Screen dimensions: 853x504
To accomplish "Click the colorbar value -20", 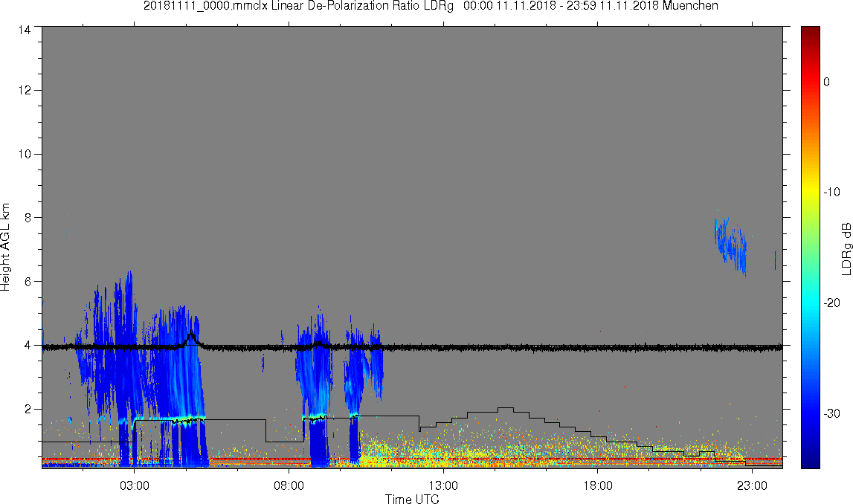I will pos(831,303).
